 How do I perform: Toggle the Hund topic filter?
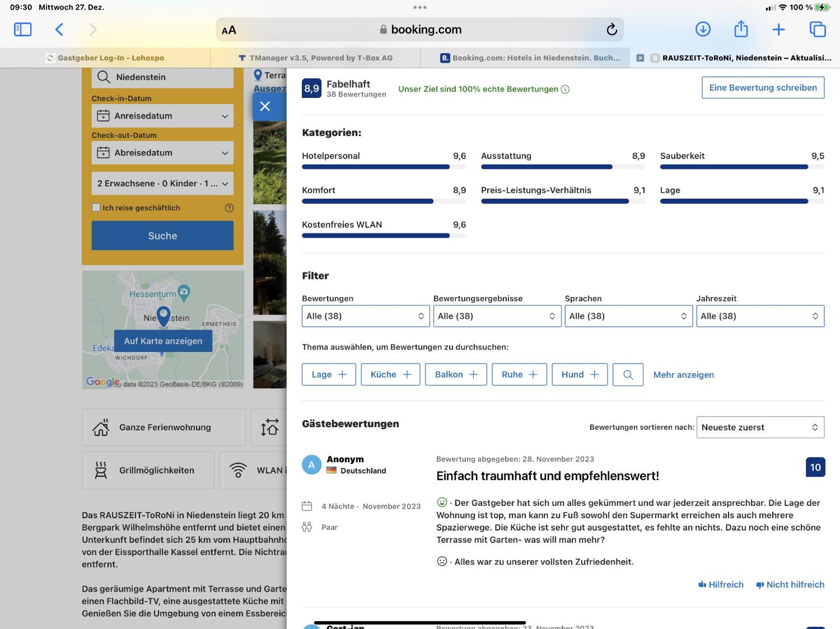coord(580,375)
